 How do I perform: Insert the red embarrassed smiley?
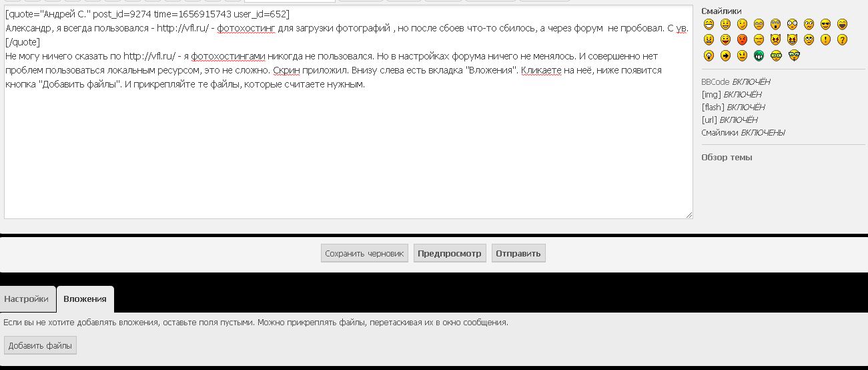point(742,40)
